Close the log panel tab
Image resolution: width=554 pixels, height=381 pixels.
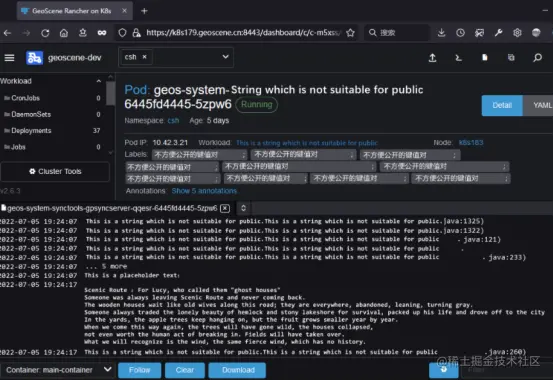pyautogui.click(x=225, y=208)
